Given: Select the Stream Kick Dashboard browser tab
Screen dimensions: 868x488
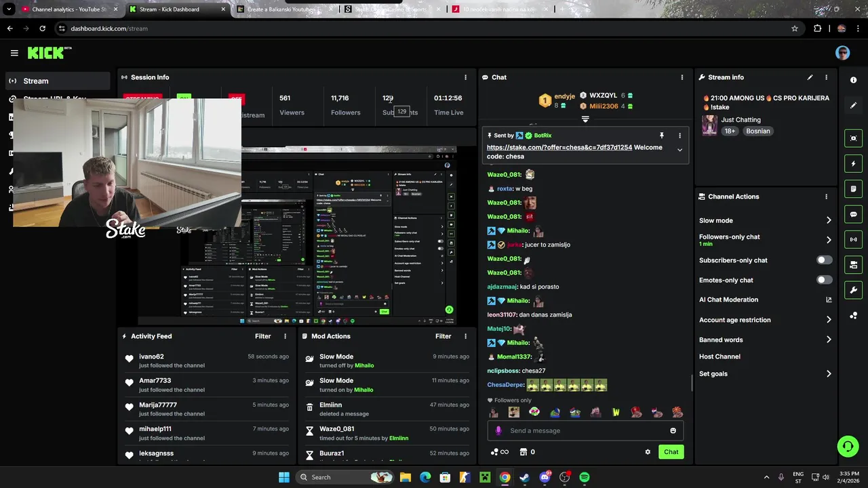Looking at the screenshot, I should [178, 9].
